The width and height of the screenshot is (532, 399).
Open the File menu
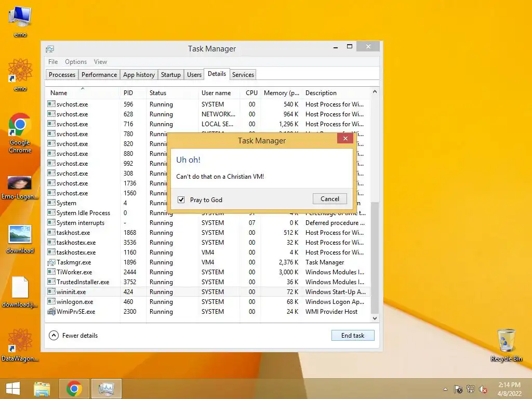(x=53, y=62)
